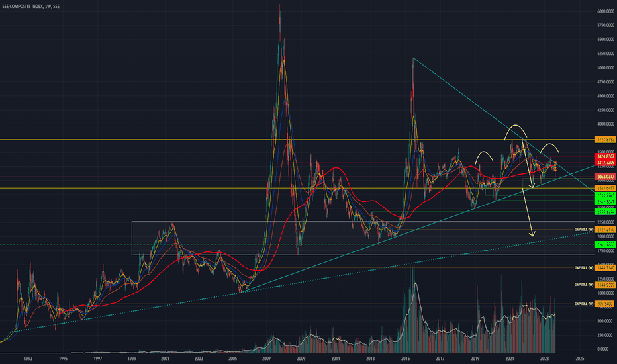Image resolution: width=617 pixels, height=364 pixels.
Task: Select the 2025 label on time axis
Action: [x=579, y=359]
